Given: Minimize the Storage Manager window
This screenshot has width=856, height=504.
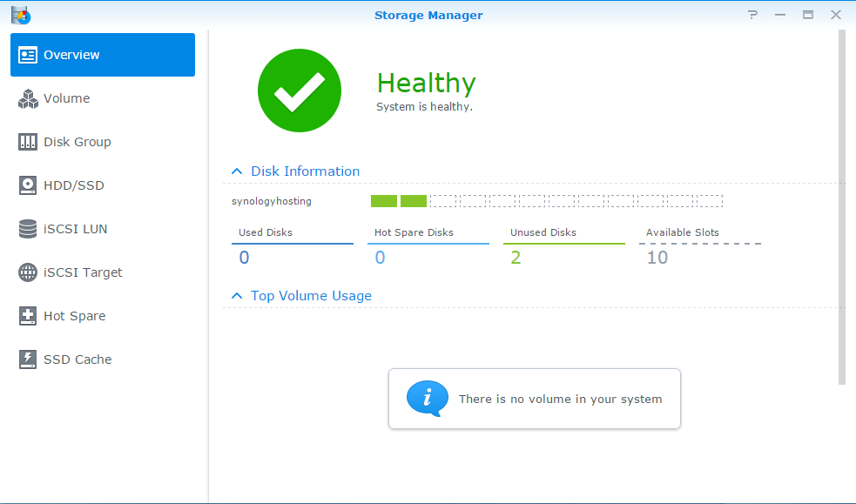Looking at the screenshot, I should [780, 15].
